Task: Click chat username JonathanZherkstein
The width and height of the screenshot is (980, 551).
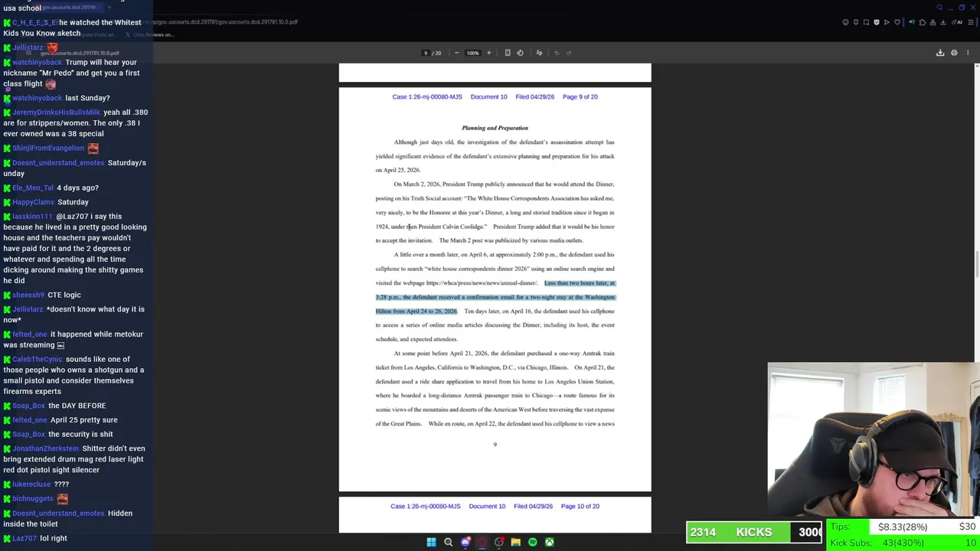Action: point(46,448)
